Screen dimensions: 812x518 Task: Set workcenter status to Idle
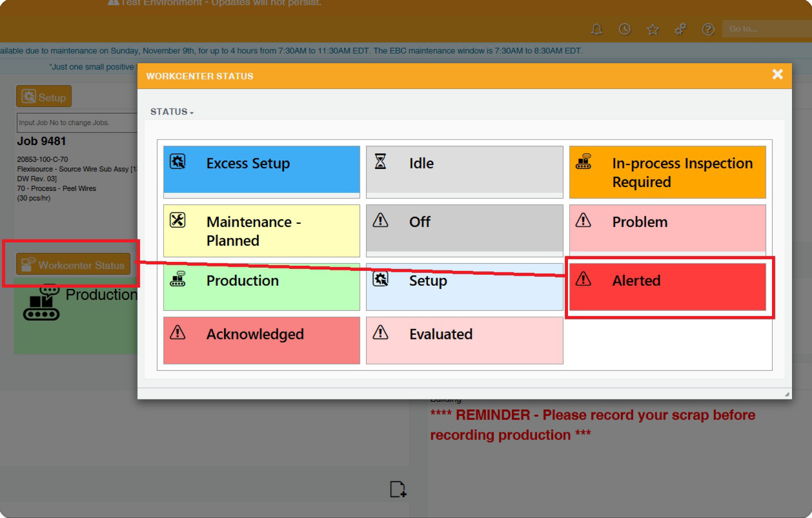coord(464,172)
